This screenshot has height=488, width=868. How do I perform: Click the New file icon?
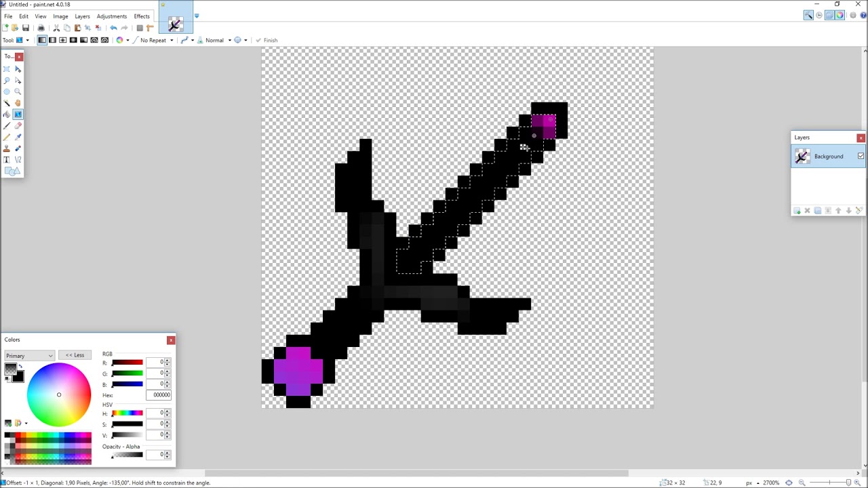[5, 28]
